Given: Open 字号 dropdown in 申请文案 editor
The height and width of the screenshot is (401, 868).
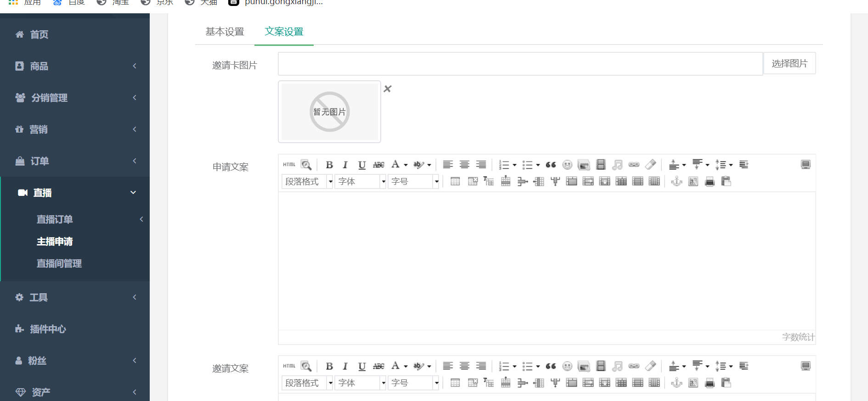Looking at the screenshot, I should [x=414, y=182].
